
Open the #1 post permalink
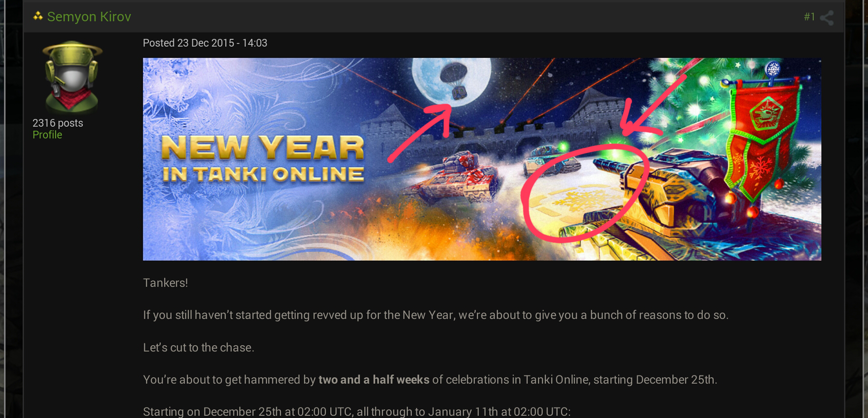tap(809, 17)
